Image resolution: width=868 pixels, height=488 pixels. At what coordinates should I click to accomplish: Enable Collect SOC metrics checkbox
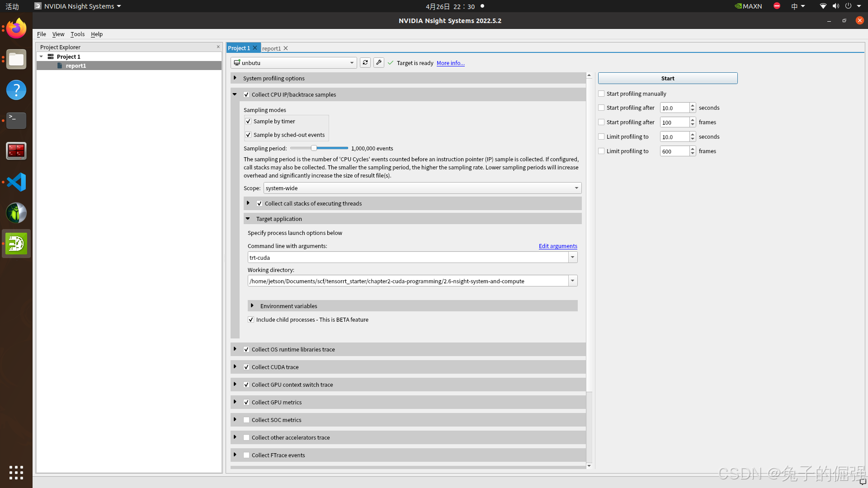click(x=246, y=420)
